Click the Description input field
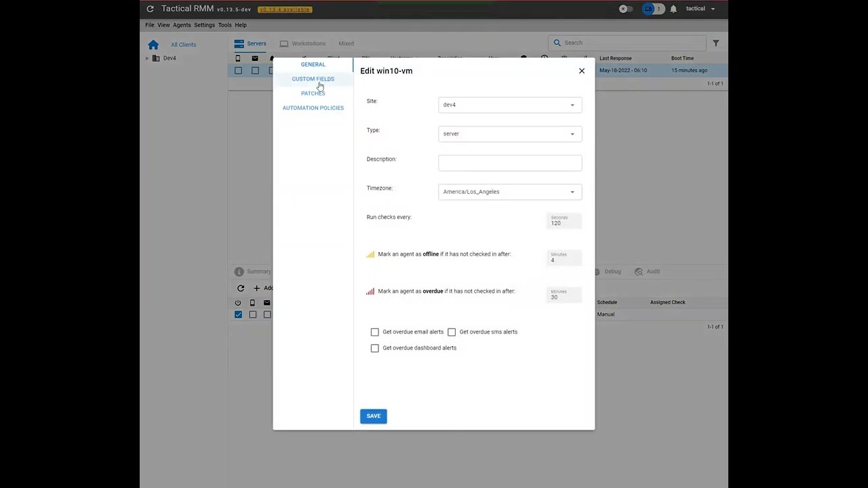Image resolution: width=868 pixels, height=488 pixels. tap(510, 163)
